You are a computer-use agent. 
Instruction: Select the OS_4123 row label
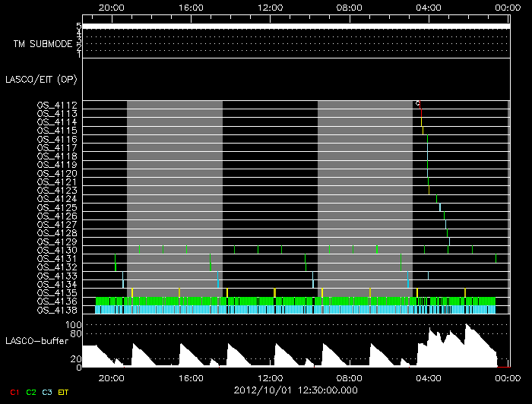(57, 191)
